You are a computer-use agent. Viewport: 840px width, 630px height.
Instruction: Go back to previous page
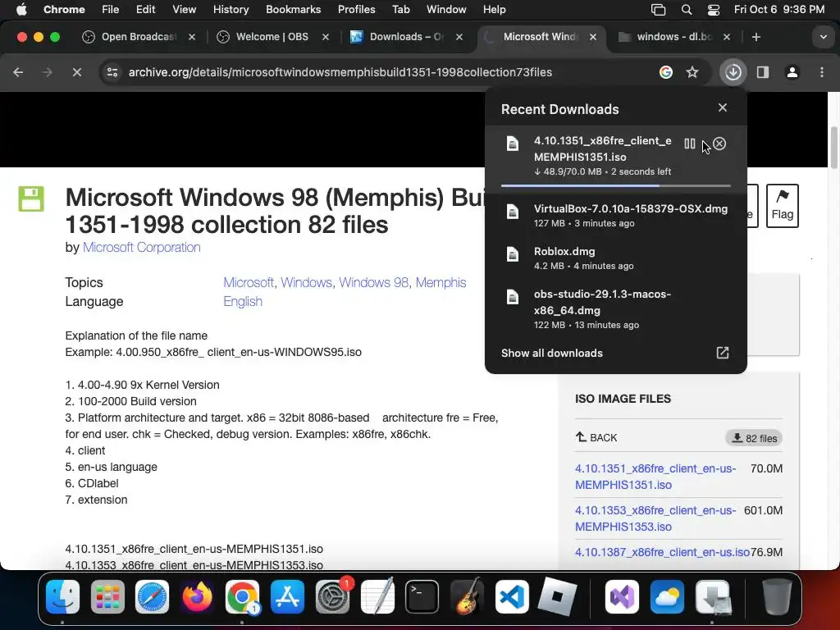[18, 72]
